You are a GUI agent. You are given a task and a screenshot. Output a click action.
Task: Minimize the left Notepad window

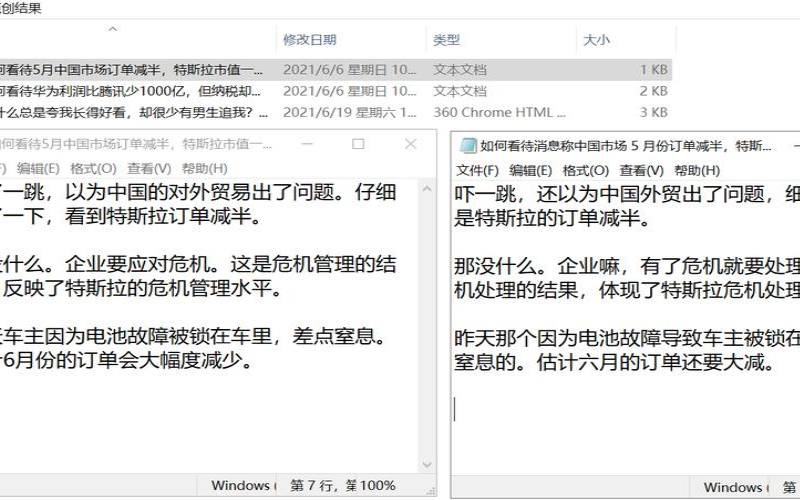[307, 144]
